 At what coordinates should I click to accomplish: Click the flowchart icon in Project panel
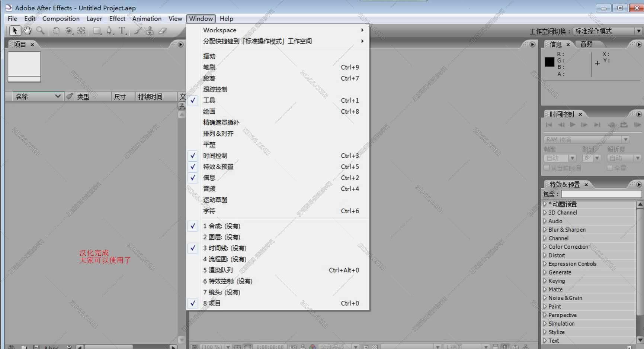182,106
